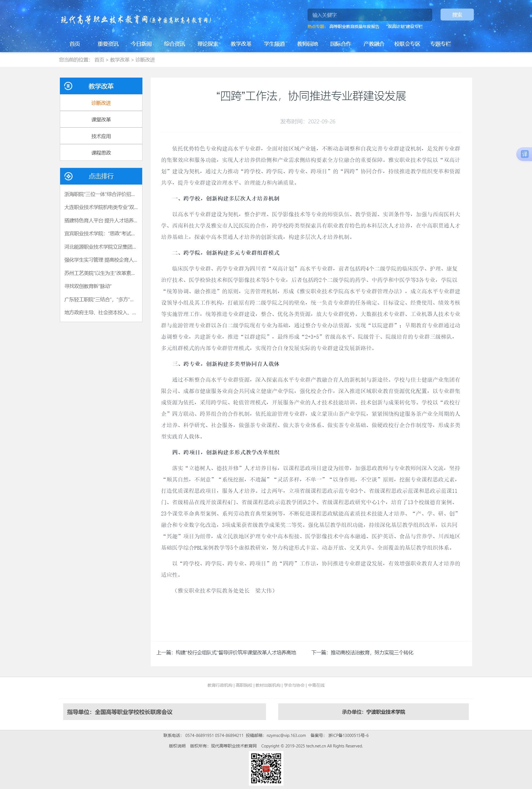The image size is (532, 789).
Task: Click the floating translate icon
Action: pyautogui.click(x=524, y=154)
